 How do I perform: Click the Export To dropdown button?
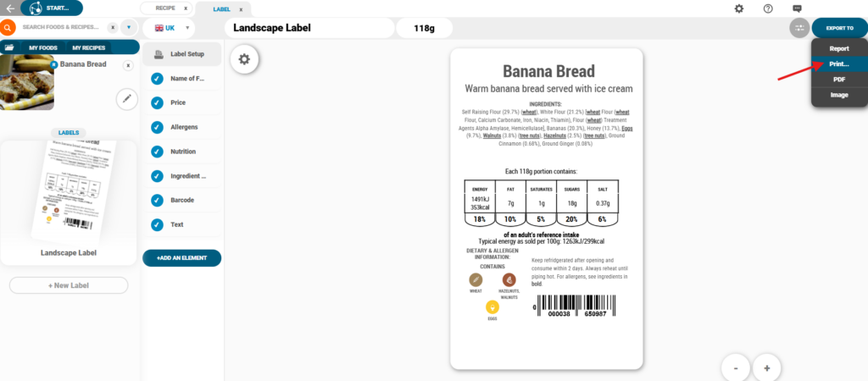(x=839, y=28)
